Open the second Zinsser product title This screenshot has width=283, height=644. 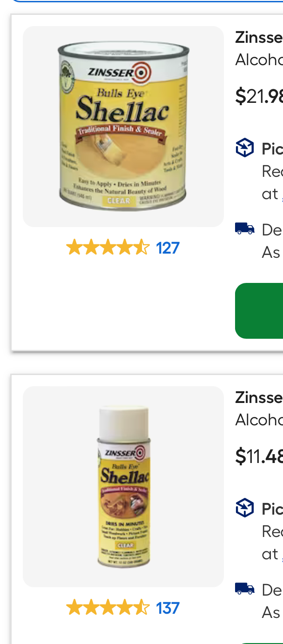pyautogui.click(x=259, y=397)
